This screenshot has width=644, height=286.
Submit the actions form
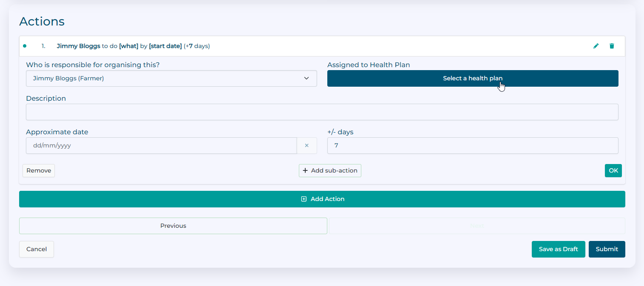(607, 249)
